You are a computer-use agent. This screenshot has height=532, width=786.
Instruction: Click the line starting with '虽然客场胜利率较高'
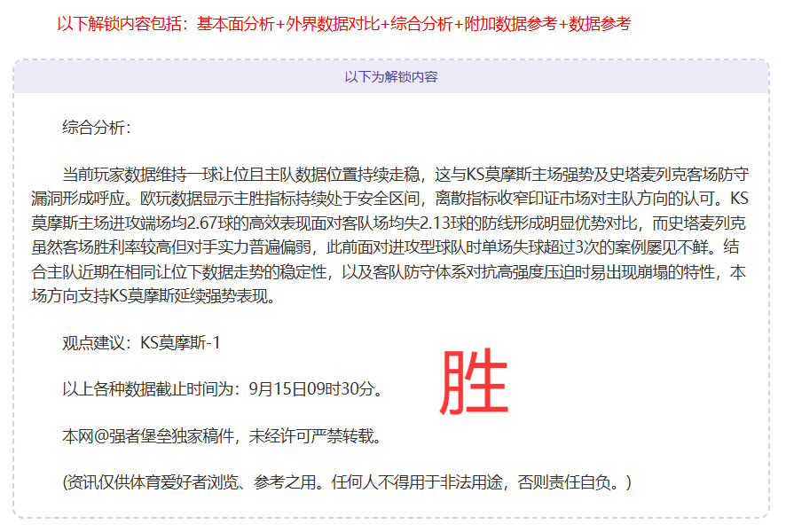point(385,247)
